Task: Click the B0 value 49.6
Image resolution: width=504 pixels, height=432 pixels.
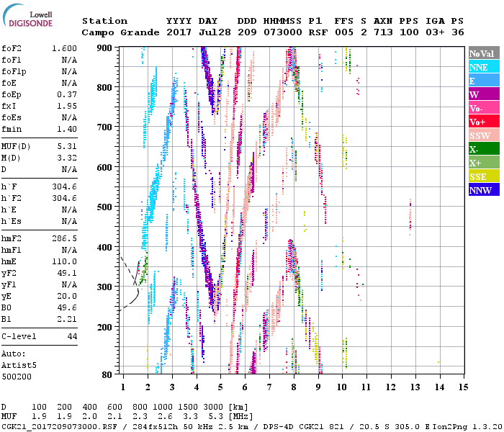Action: point(67,307)
